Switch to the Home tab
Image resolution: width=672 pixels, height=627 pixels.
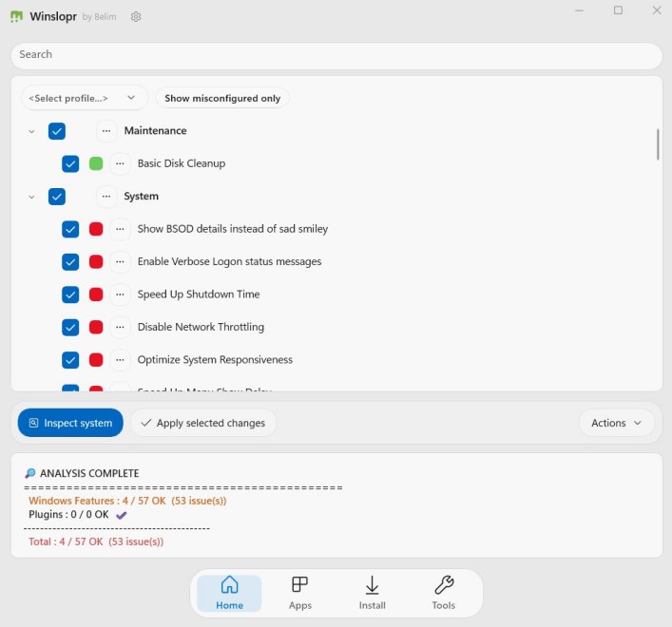[x=229, y=592]
